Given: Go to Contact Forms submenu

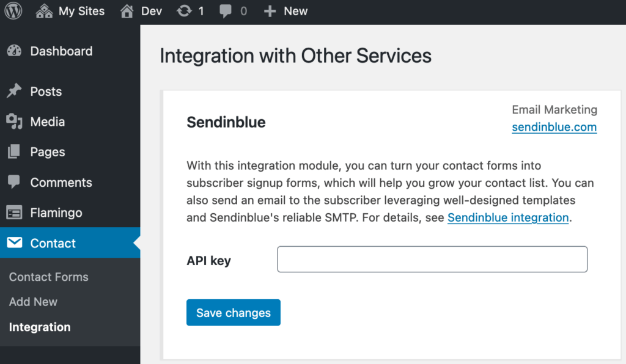Looking at the screenshot, I should [49, 277].
